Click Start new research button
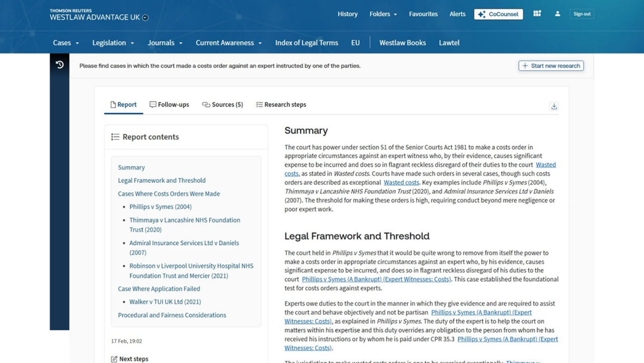Viewport: 644px width, 363px height. tap(551, 65)
